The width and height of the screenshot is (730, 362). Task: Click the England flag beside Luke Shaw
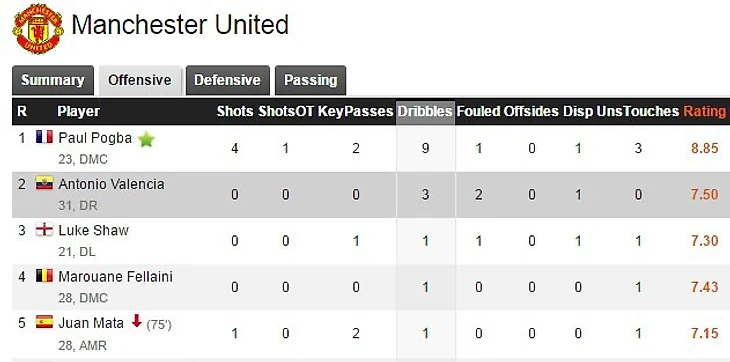tap(44, 229)
